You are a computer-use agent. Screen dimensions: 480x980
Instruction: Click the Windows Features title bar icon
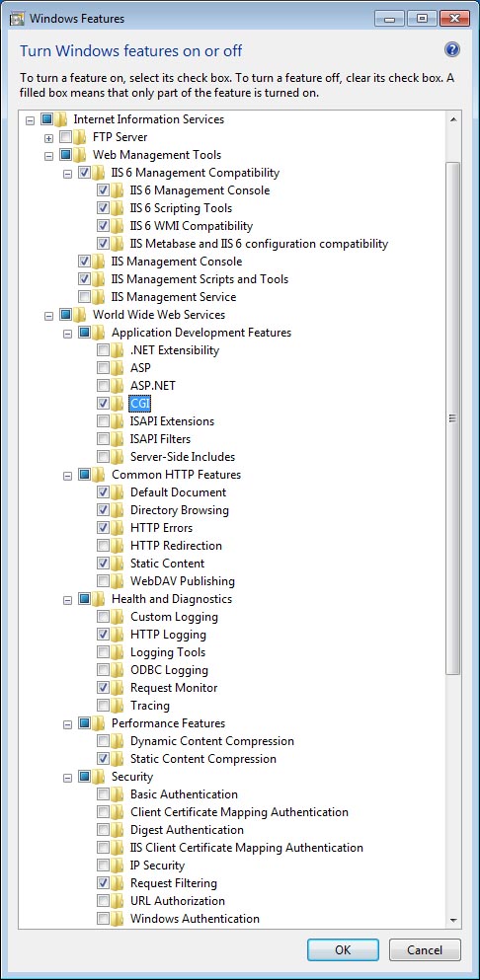click(x=18, y=18)
